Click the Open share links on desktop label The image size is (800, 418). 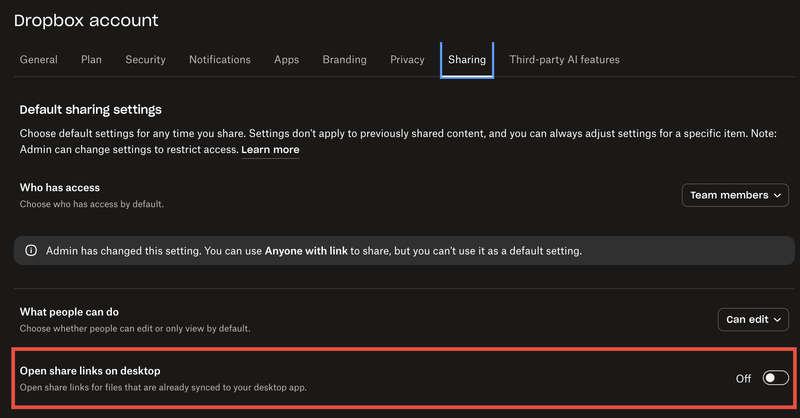click(90, 371)
